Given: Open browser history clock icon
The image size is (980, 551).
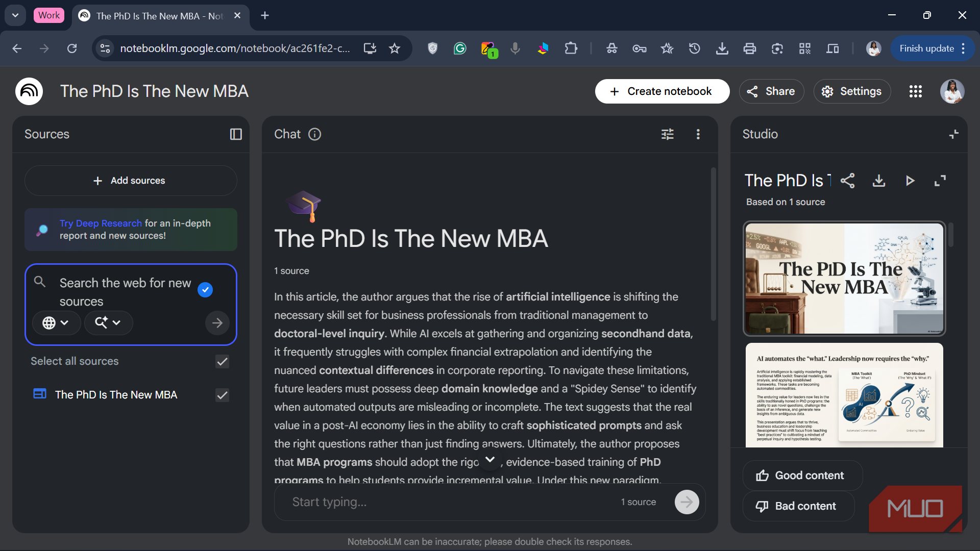Looking at the screenshot, I should tap(694, 48).
